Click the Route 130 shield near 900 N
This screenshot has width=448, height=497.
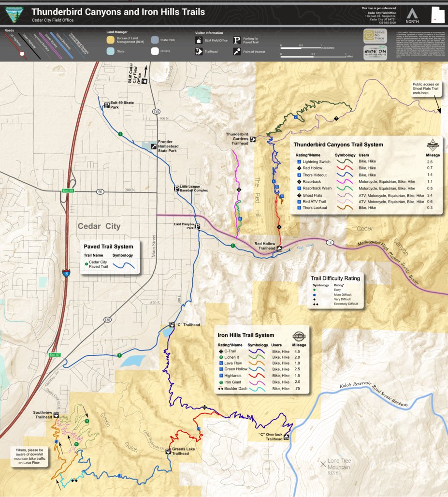[156, 112]
